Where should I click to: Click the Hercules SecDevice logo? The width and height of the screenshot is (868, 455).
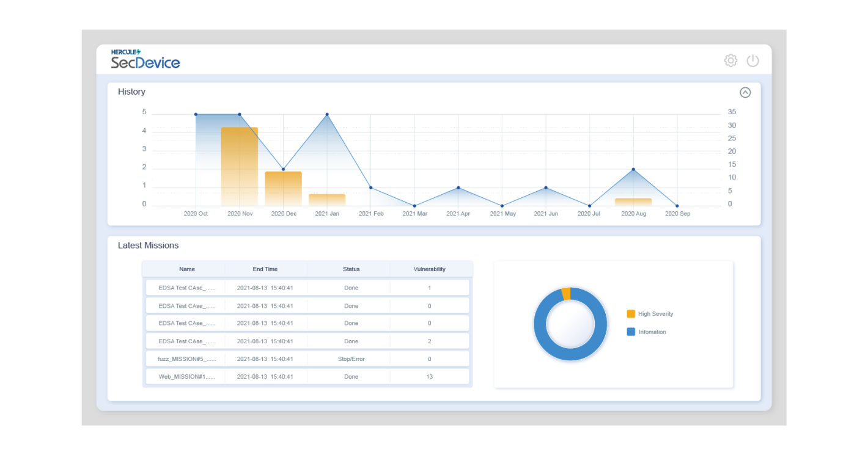coord(145,59)
